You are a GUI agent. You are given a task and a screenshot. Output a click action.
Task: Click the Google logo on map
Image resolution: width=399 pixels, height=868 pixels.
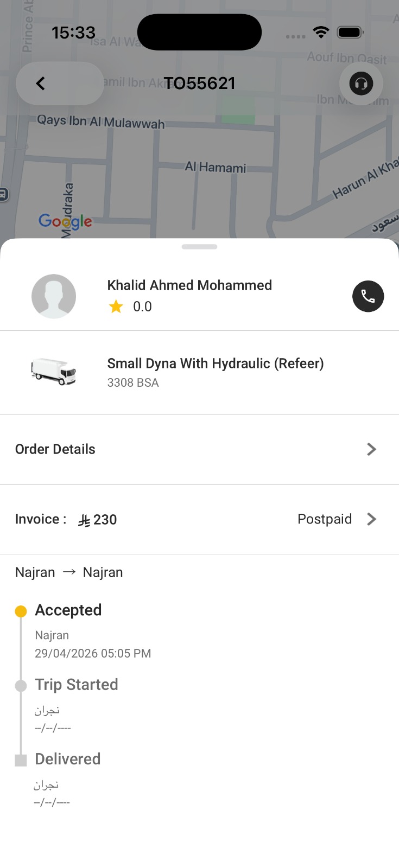point(65,221)
